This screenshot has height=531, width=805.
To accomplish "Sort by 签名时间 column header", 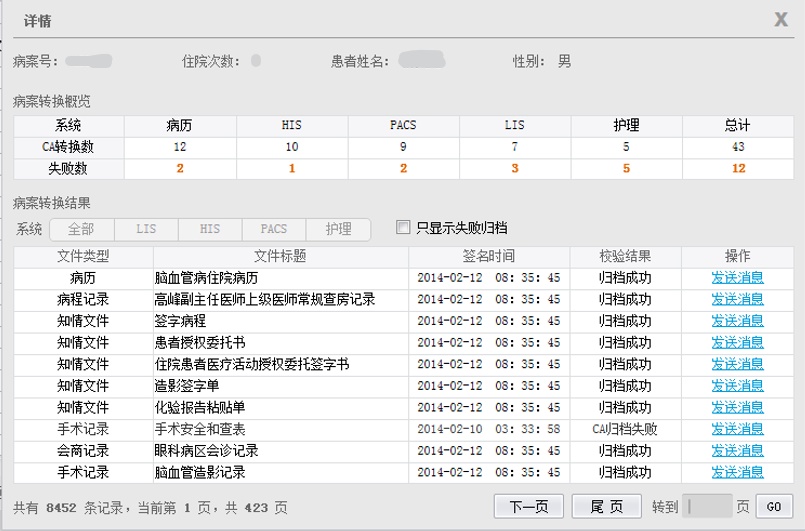I will coord(489,255).
